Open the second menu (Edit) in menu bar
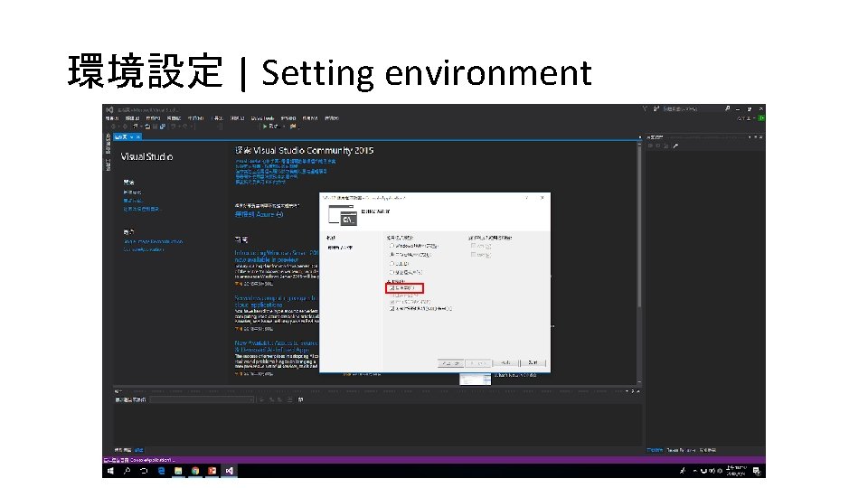Screen dimensions: 868x488 tap(132, 117)
